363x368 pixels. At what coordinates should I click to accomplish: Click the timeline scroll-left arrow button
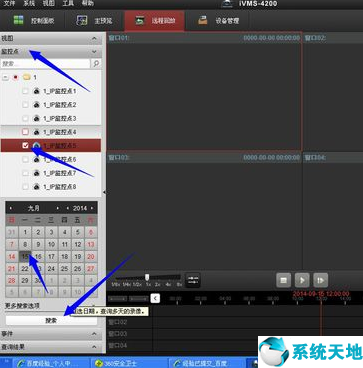[x=155, y=298]
